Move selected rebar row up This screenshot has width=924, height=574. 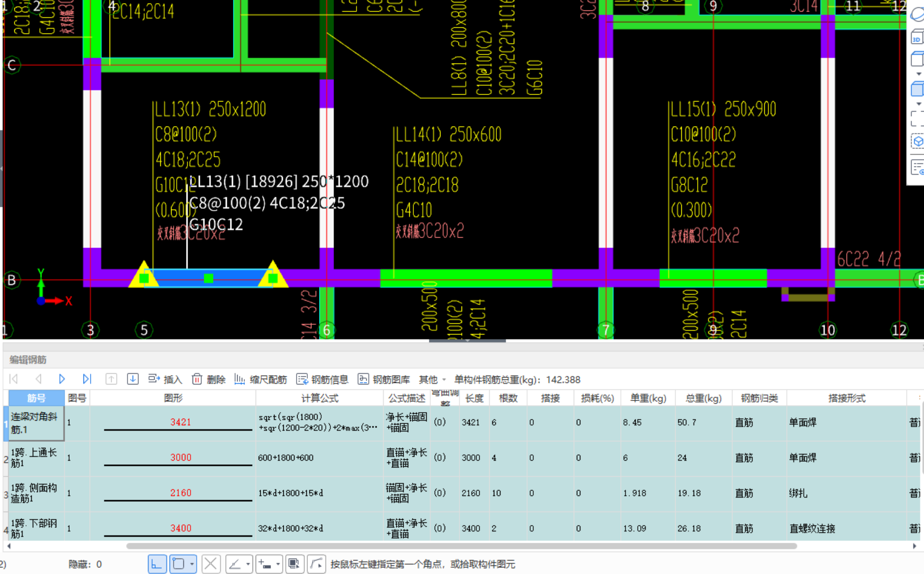(x=111, y=379)
